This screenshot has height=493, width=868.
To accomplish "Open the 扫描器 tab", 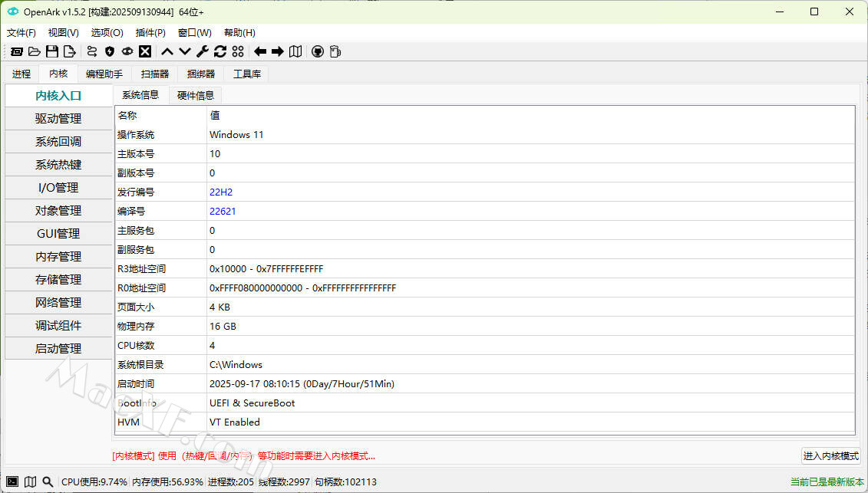I will [x=155, y=74].
